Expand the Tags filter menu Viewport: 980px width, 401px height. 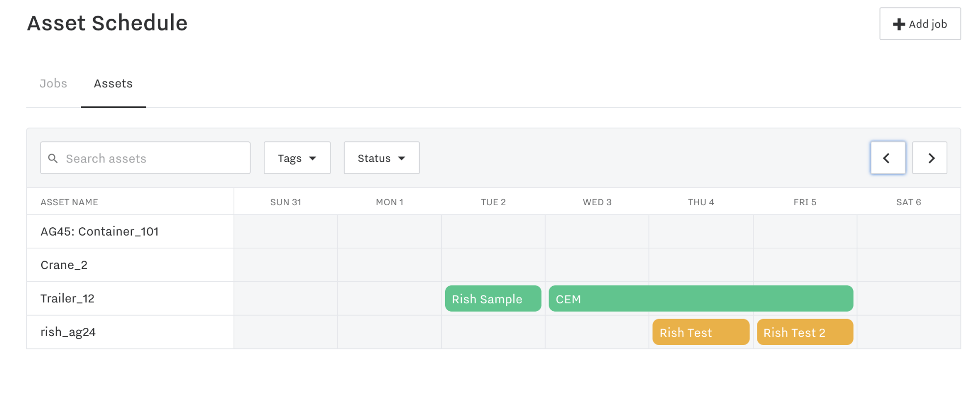click(297, 158)
